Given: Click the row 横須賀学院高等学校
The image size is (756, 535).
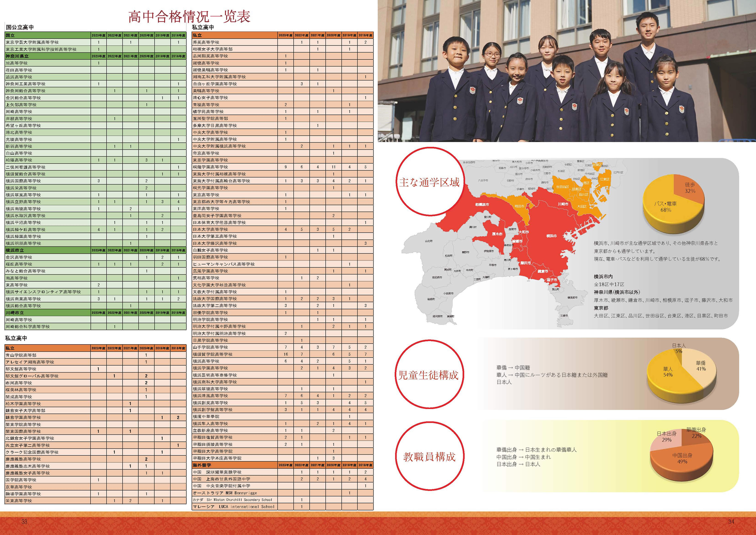Looking at the screenshot, I should pos(283,354).
